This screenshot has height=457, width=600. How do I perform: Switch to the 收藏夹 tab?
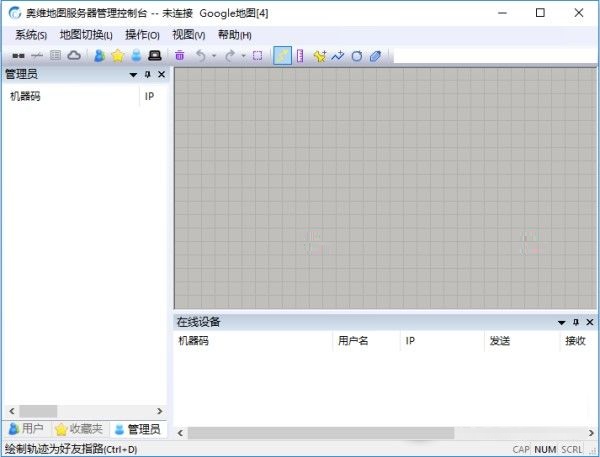pyautogui.click(x=79, y=429)
